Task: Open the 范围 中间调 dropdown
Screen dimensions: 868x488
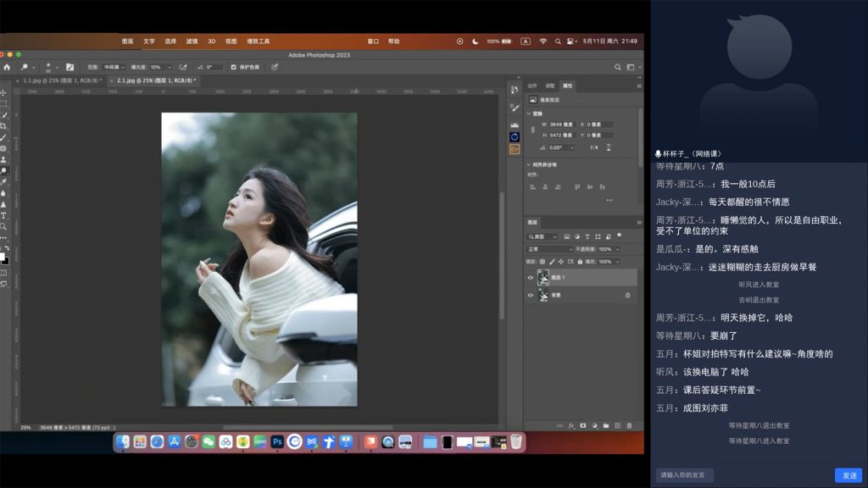Action: 114,67
